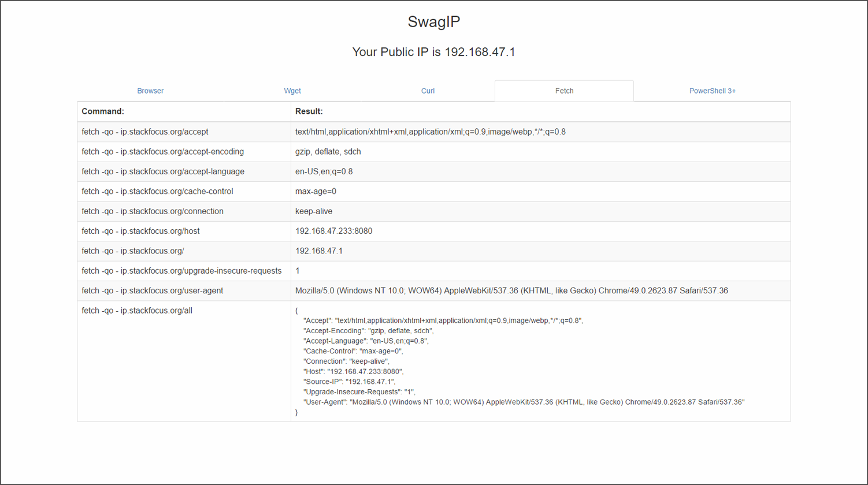
Task: Click the keep-alive result value
Action: [x=314, y=211]
